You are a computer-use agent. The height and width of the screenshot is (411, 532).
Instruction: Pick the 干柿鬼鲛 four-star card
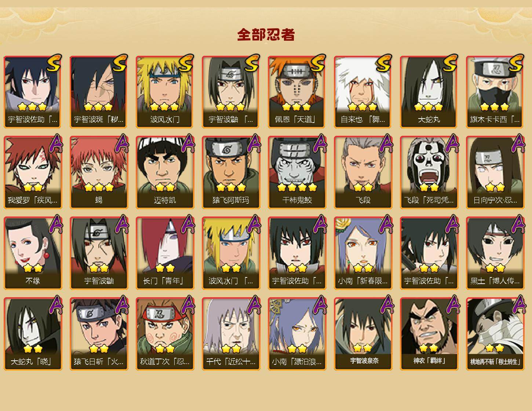297,172
